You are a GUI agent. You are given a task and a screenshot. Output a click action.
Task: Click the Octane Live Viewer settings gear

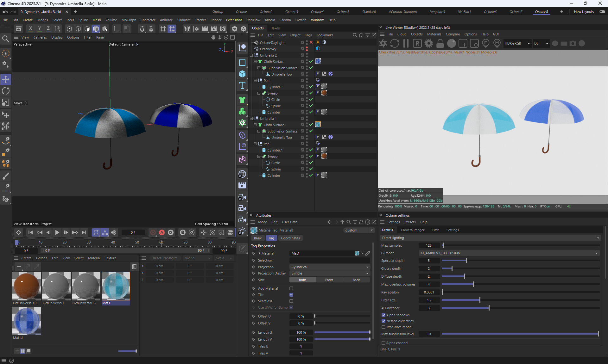coord(429,43)
